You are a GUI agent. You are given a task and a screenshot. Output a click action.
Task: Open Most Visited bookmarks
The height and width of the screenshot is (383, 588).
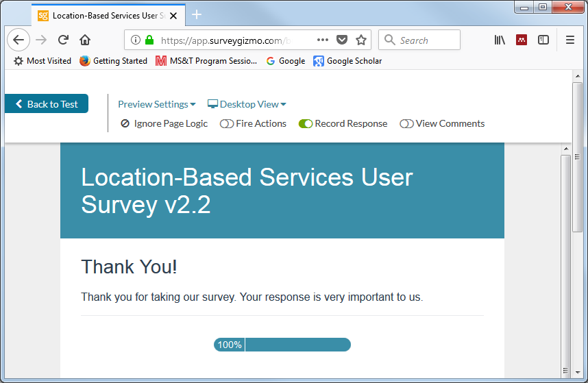pyautogui.click(x=42, y=61)
